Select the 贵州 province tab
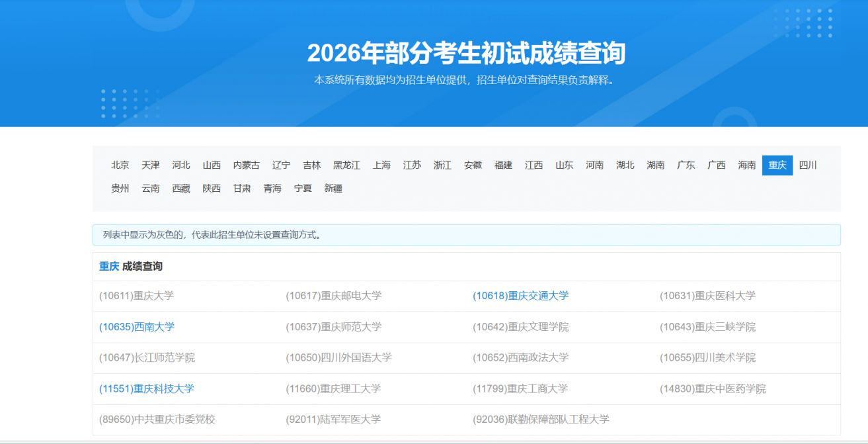This screenshot has width=868, height=444. pyautogui.click(x=120, y=189)
